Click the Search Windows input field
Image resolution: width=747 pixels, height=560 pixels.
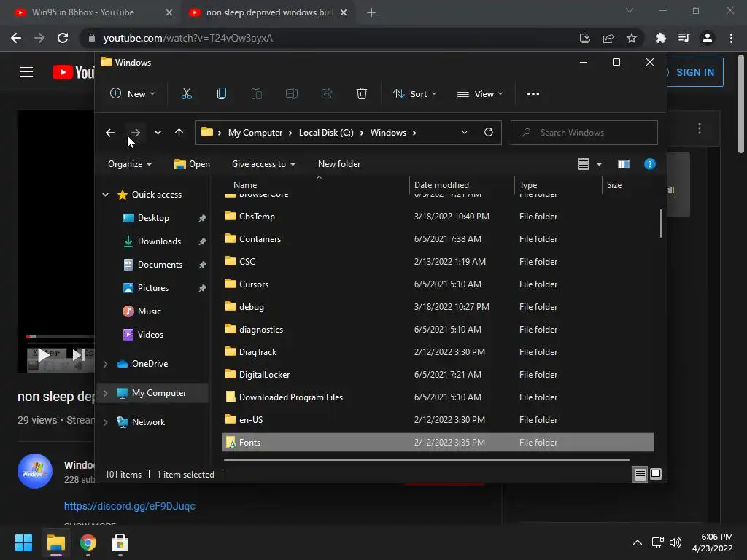pos(584,133)
